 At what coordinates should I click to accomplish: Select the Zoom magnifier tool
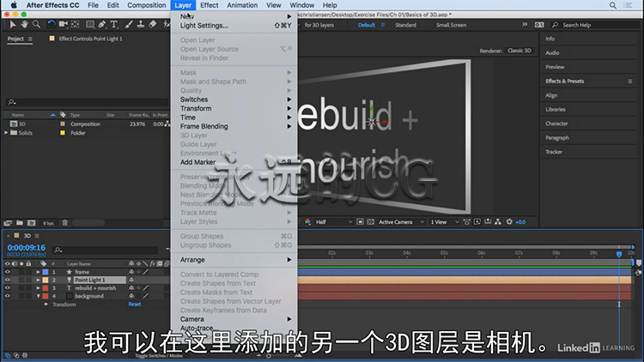pyautogui.click(x=36, y=25)
